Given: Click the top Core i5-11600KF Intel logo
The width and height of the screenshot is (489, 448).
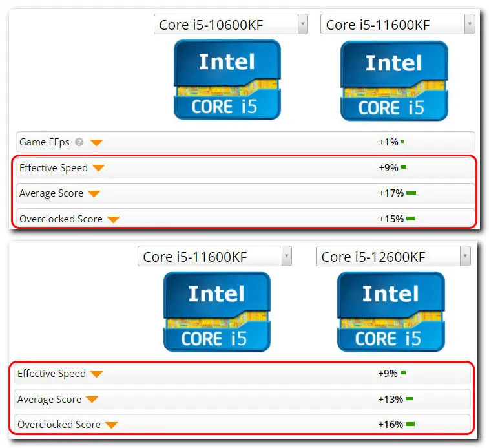Looking at the screenshot, I should 393,81.
